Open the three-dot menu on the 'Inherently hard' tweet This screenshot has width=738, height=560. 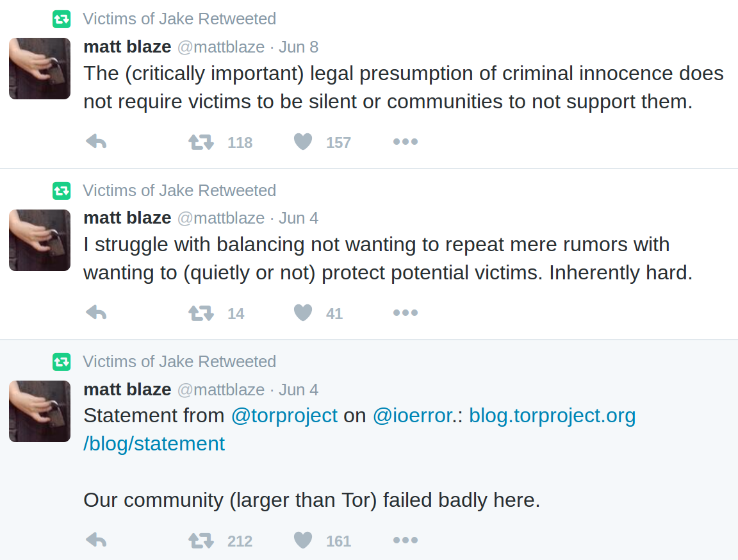[x=406, y=313]
